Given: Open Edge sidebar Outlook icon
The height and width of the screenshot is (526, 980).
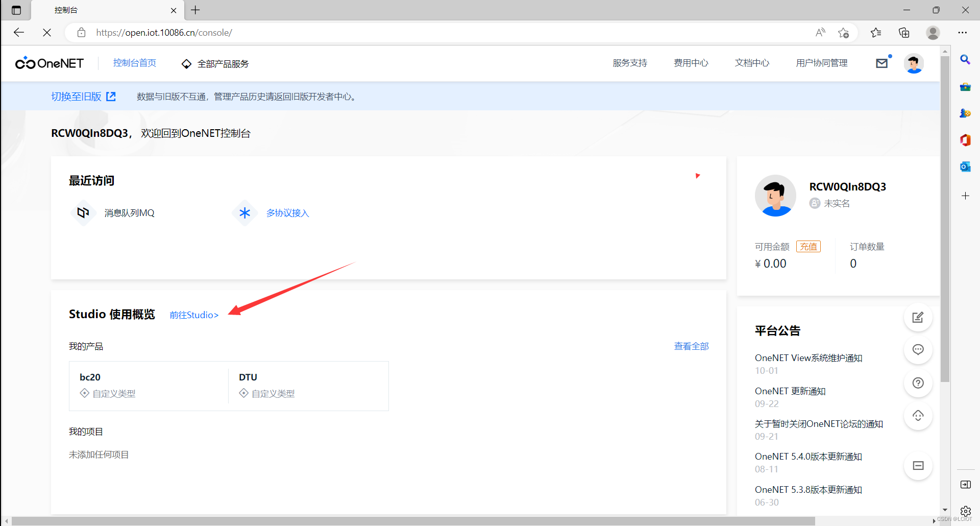Looking at the screenshot, I should coord(965,166).
